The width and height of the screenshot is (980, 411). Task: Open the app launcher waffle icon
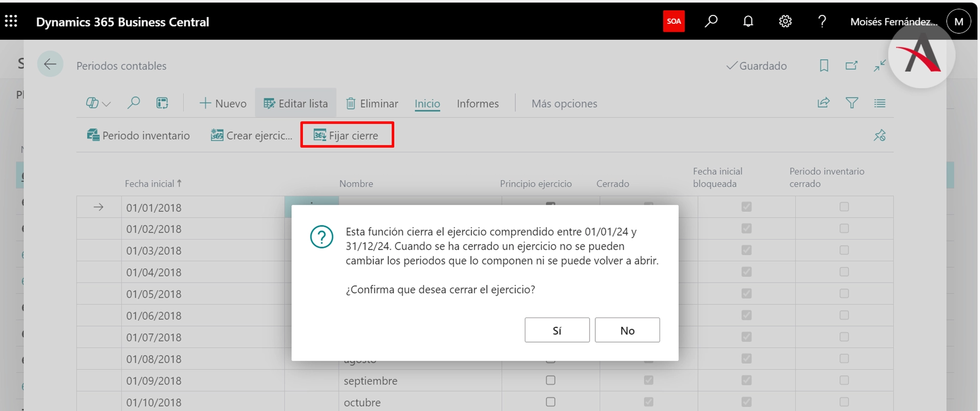click(11, 21)
